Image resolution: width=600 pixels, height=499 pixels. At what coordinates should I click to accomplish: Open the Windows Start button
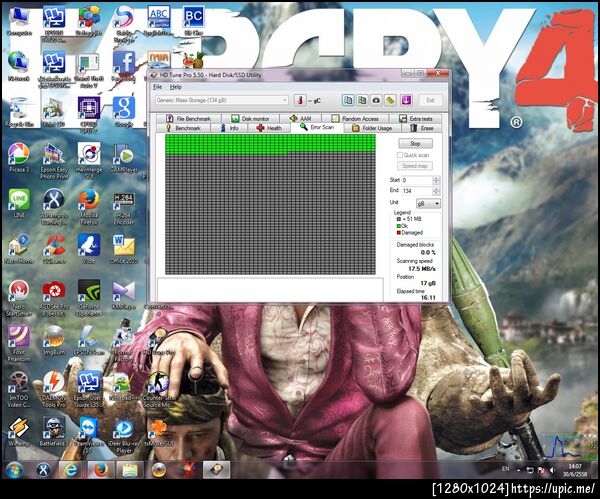(x=14, y=470)
